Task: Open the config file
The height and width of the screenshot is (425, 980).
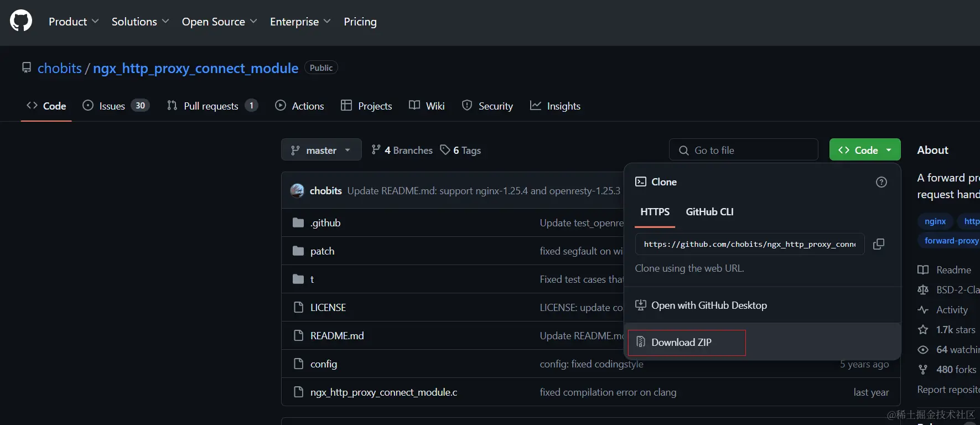Action: coord(324,364)
